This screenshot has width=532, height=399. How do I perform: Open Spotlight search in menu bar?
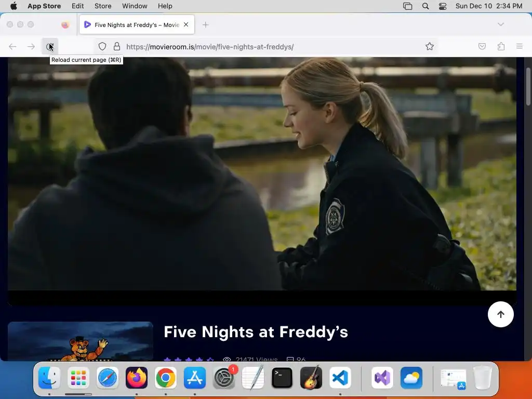[x=425, y=6]
